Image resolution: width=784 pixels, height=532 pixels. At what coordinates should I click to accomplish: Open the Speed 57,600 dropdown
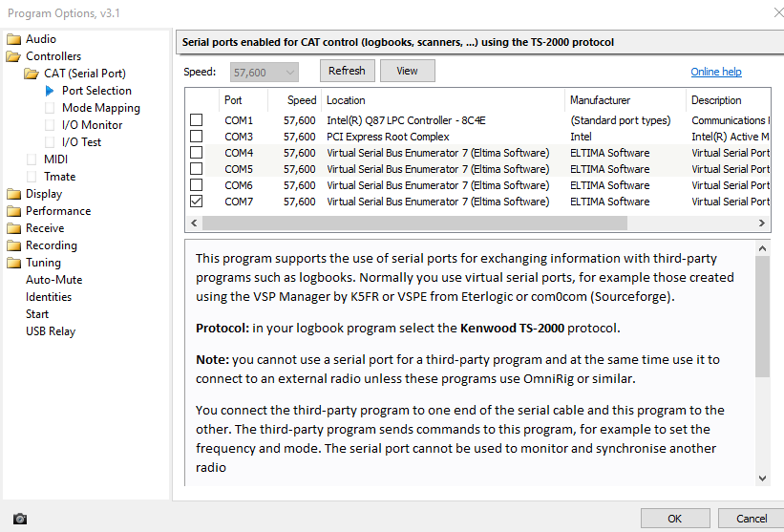(265, 72)
